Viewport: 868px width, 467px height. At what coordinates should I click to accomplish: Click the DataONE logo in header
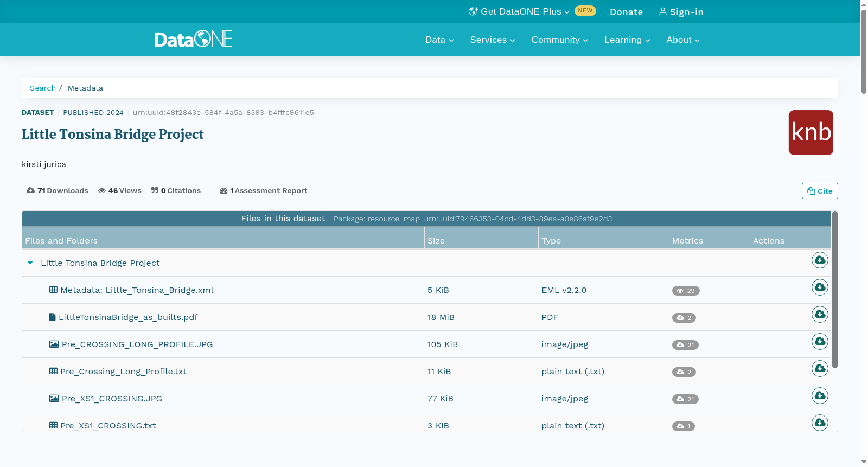point(193,39)
